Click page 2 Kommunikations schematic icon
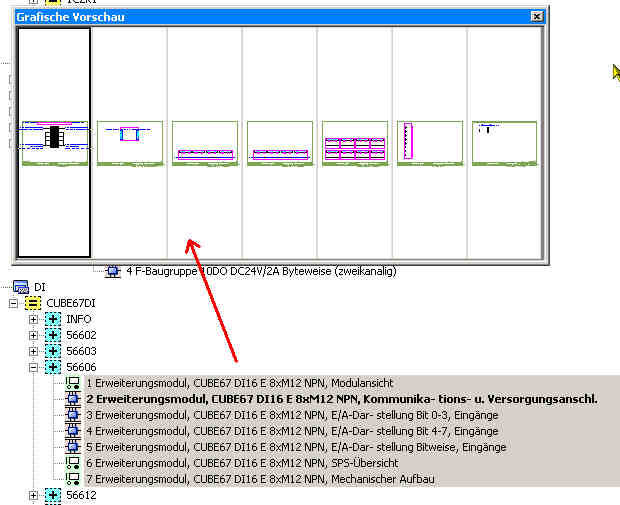 click(x=73, y=399)
